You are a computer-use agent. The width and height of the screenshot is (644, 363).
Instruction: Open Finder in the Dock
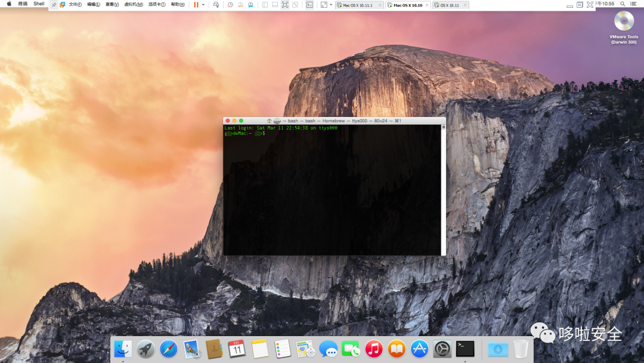pos(123,349)
